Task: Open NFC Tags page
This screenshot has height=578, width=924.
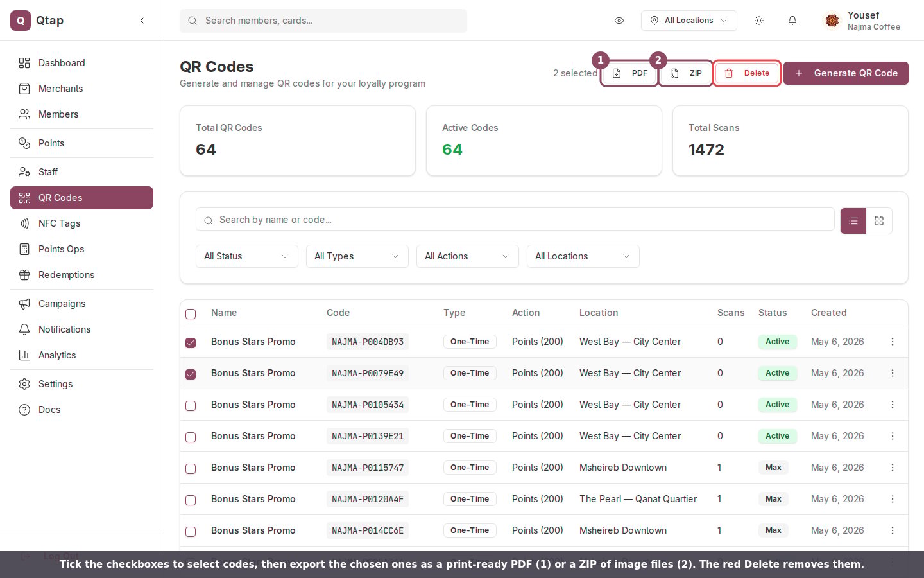Action: click(81, 223)
